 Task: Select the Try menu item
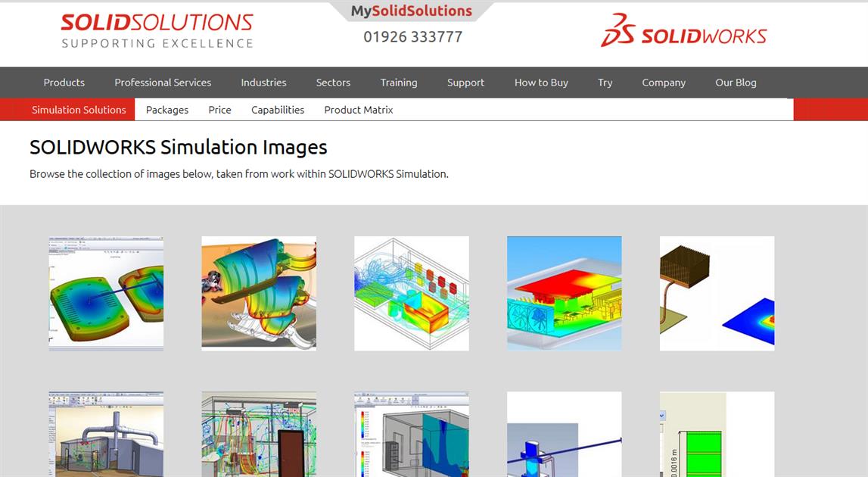pos(605,83)
